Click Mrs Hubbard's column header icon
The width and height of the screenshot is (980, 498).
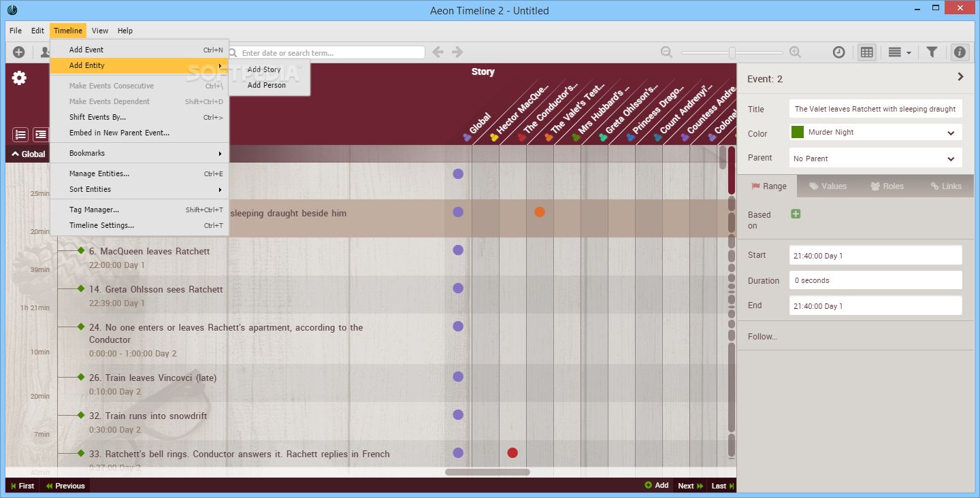tap(576, 137)
